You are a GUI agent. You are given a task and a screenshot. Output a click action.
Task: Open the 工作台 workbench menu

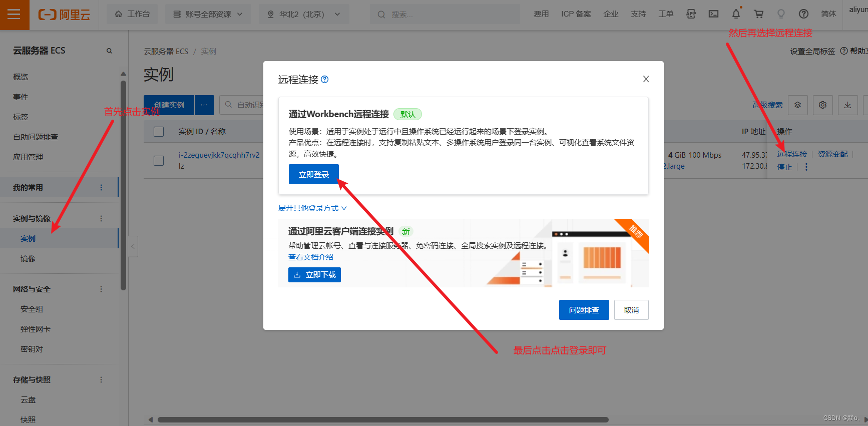point(132,14)
